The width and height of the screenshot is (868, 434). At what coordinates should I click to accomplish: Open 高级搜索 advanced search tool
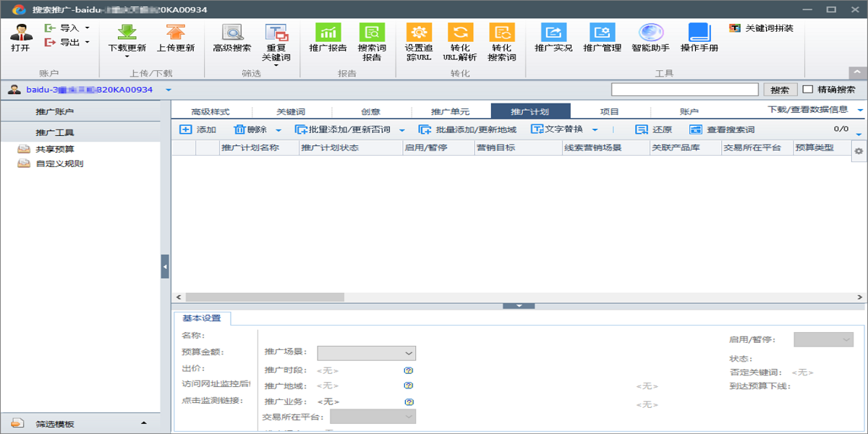tap(232, 33)
